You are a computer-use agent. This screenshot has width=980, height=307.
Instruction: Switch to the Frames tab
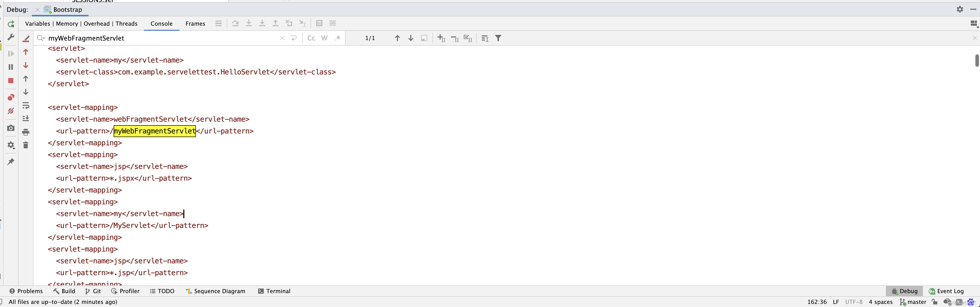click(x=195, y=24)
